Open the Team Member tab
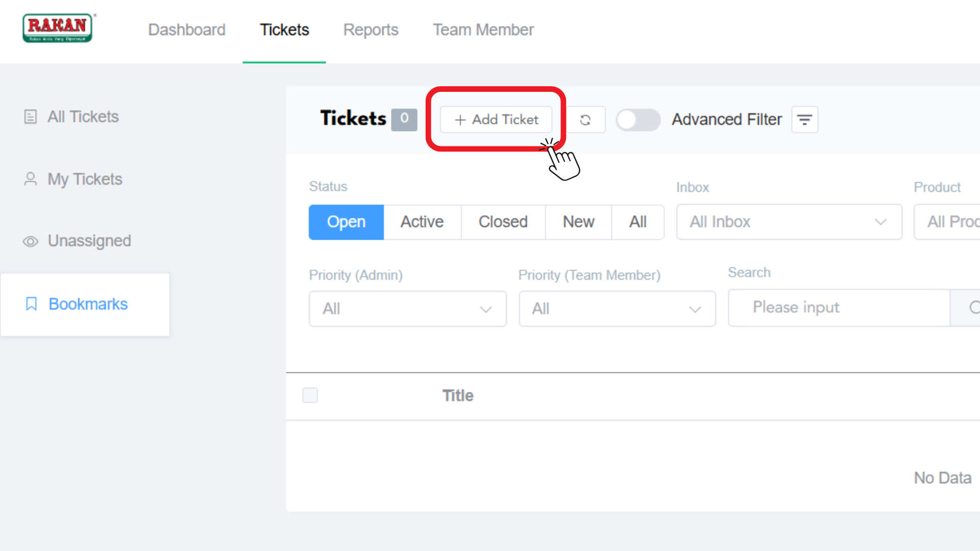The image size is (980, 551). [483, 30]
